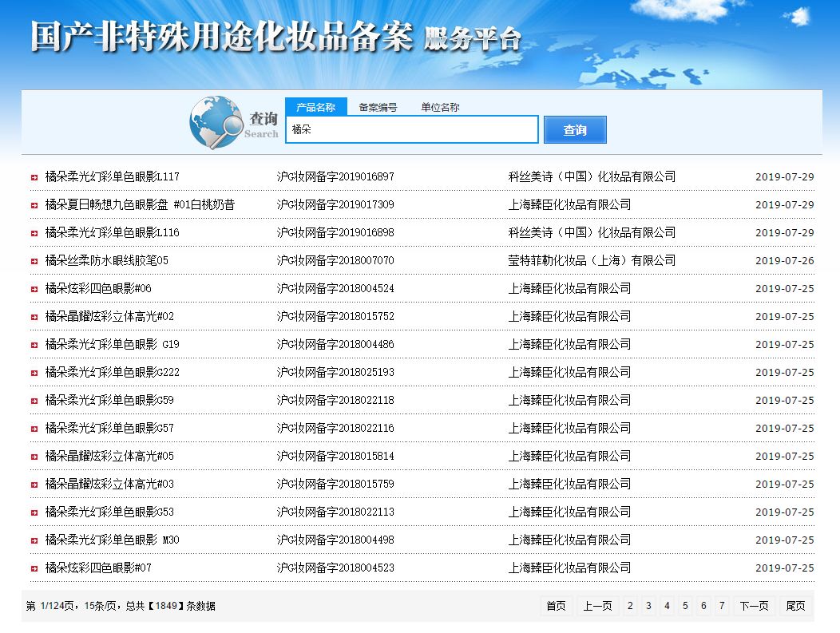
Task: Switch to the 备案编号 search tab
Action: click(378, 106)
